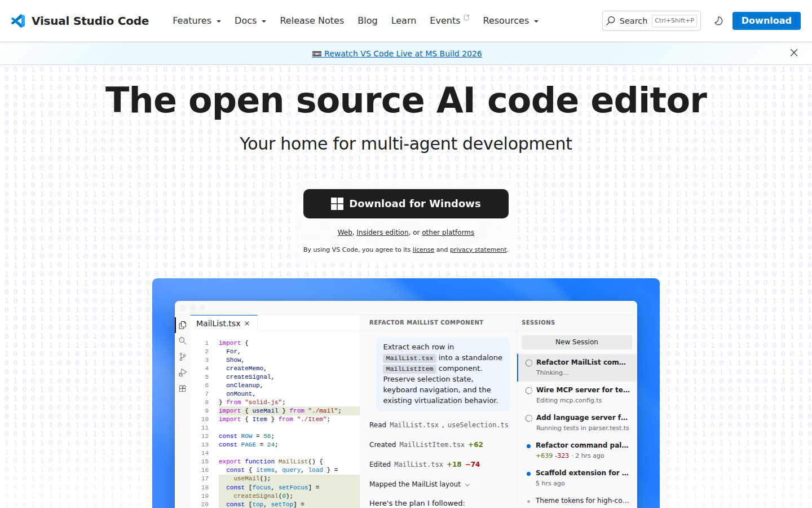Image resolution: width=812 pixels, height=508 pixels.
Task: Open the Rewatch VS Code Live banner link
Action: click(397, 54)
